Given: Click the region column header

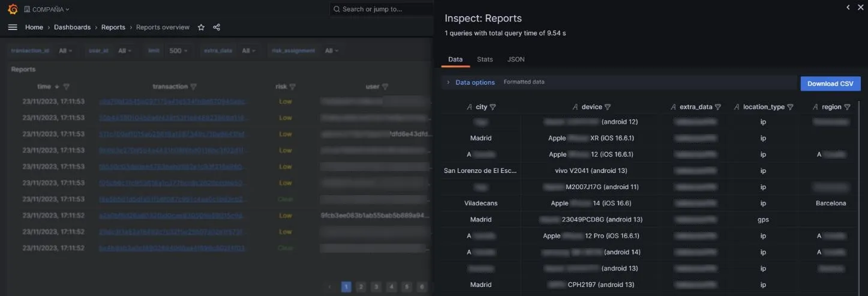Looking at the screenshot, I should pos(831,107).
